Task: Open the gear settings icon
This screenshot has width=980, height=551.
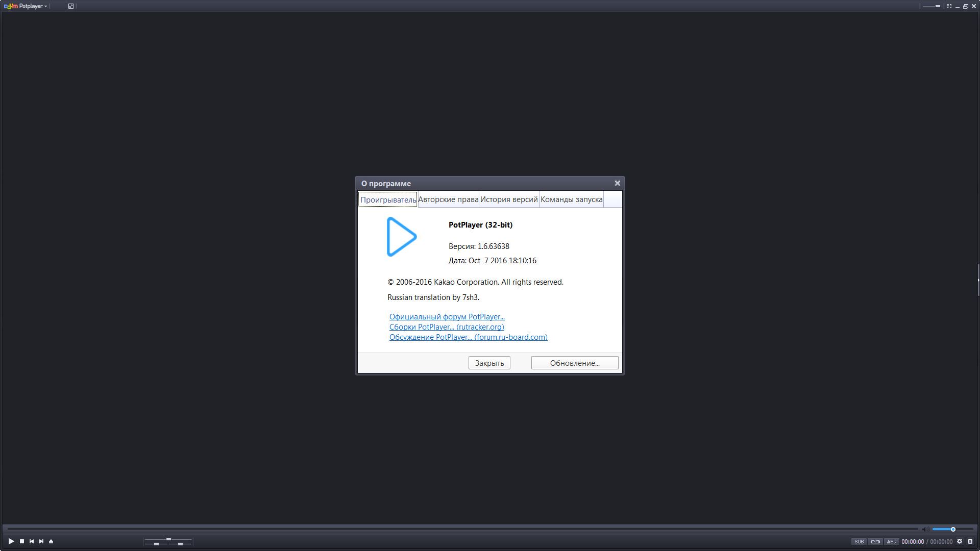Action: 960,542
